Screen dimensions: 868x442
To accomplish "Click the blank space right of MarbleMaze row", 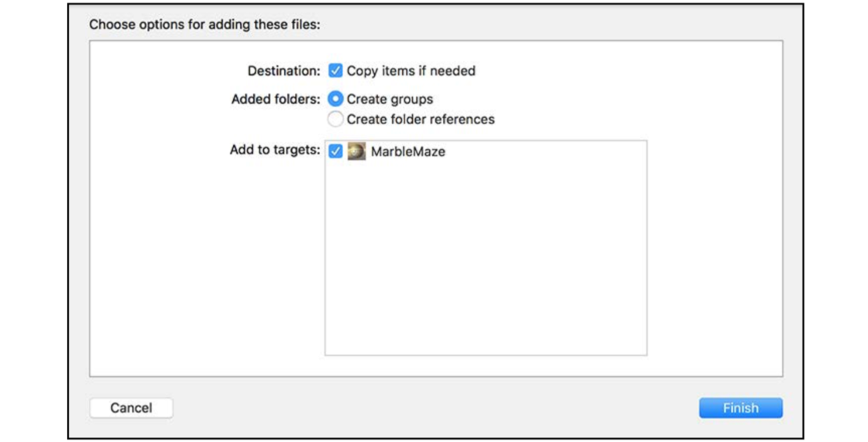I will (546, 151).
